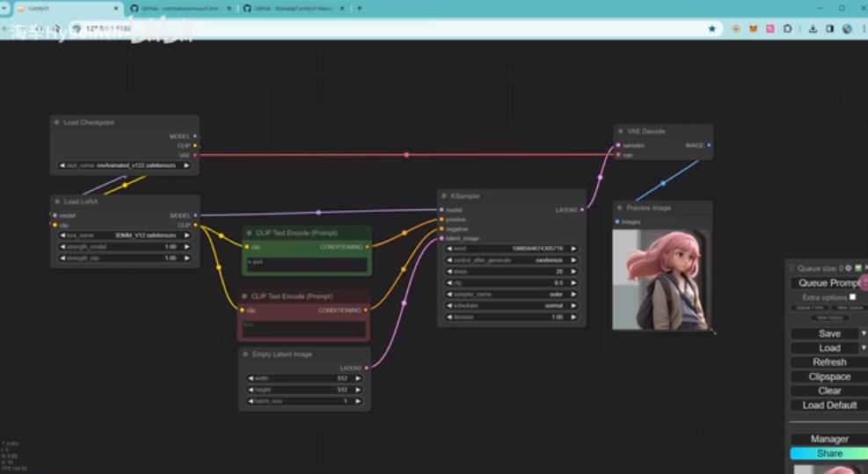Viewport: 868px width, 474px height.
Task: Open the ckpt_name selector in Load Checkpoint
Action: pos(124,165)
